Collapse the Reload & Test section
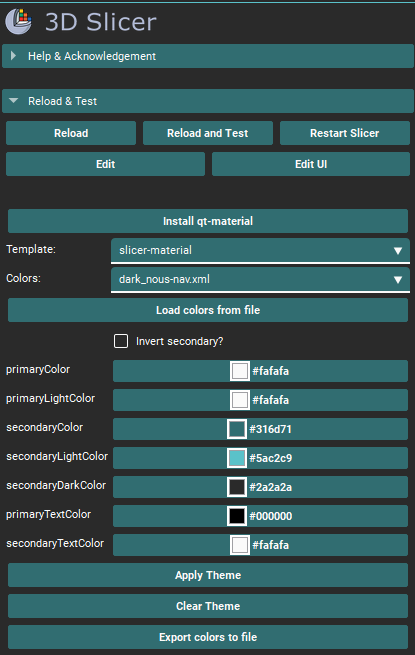 click(208, 101)
